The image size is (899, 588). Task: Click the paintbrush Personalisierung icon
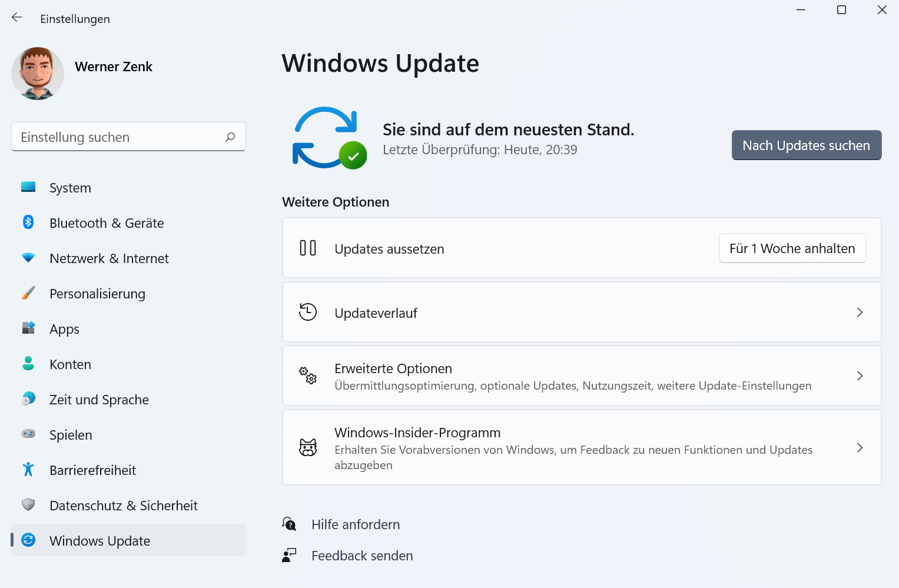tap(28, 293)
